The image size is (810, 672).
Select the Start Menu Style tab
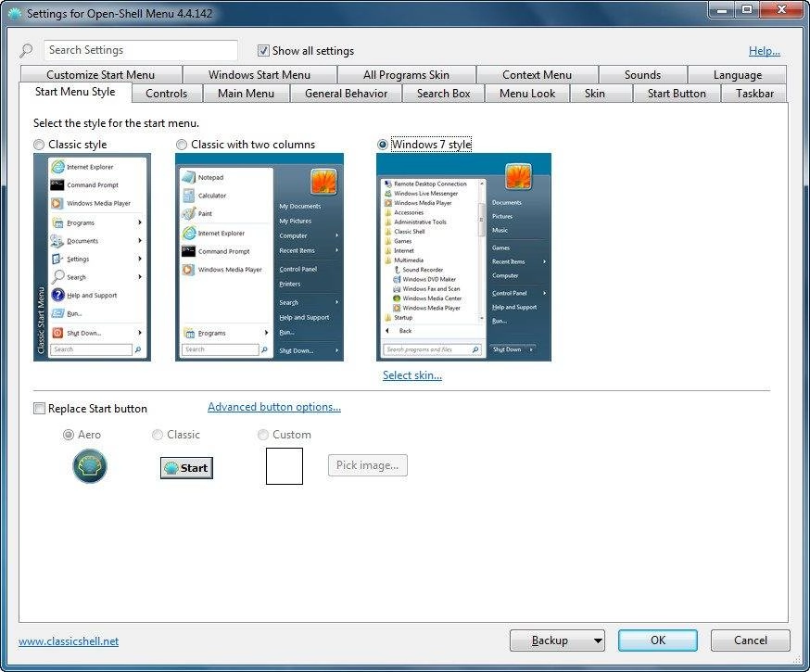[x=75, y=92]
